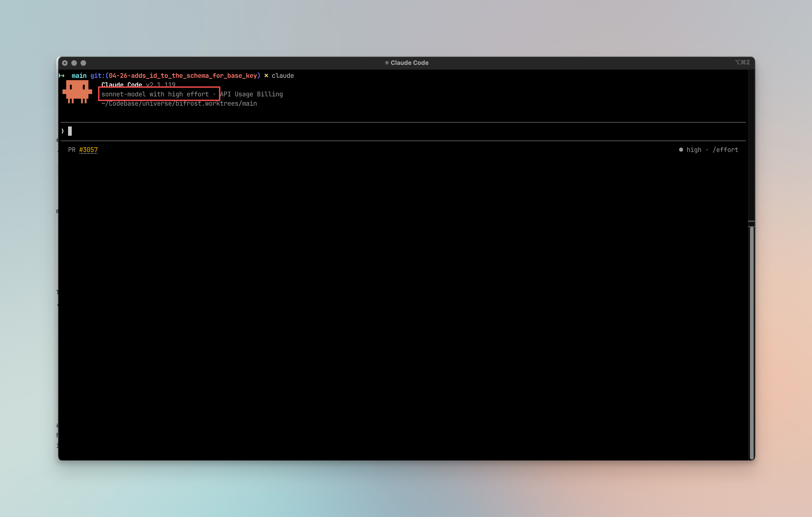This screenshot has width=812, height=517.
Task: Open pull request #3057 link
Action: point(88,150)
